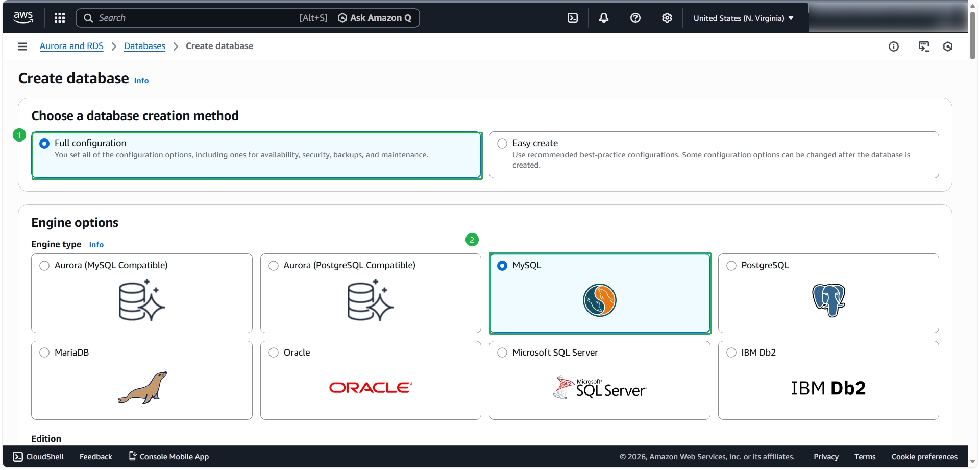Screen dimensions: 980x470
Task: Choose the Aurora (PostgreSQL Compatible) engine radio
Action: 274,266
